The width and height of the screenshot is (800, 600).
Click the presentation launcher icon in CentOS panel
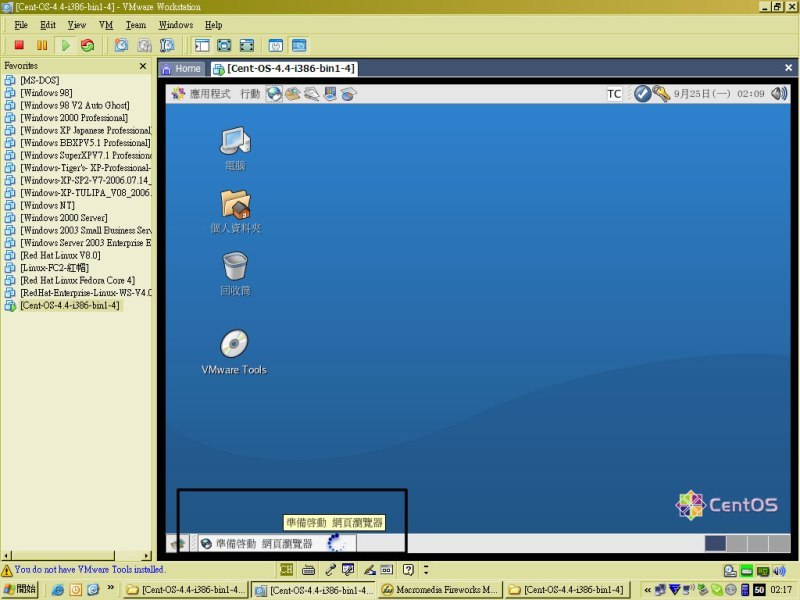[330, 94]
